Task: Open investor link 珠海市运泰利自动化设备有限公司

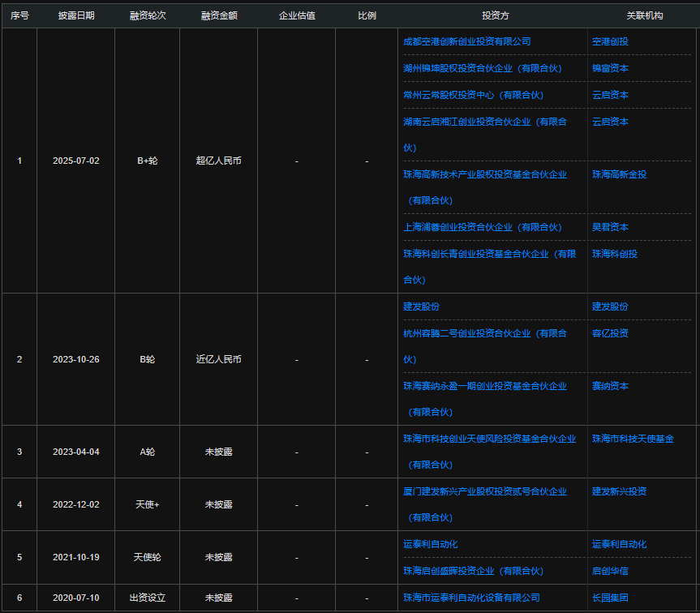Action: pos(471,598)
